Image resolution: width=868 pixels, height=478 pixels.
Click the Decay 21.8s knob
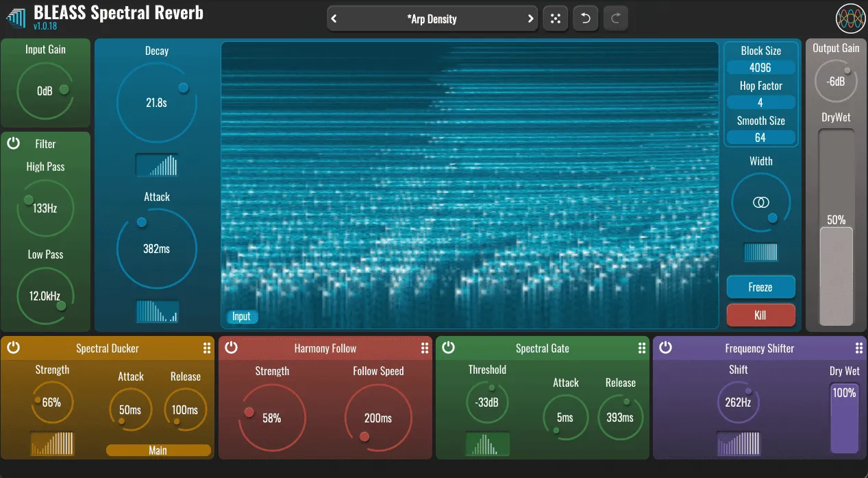(157, 103)
